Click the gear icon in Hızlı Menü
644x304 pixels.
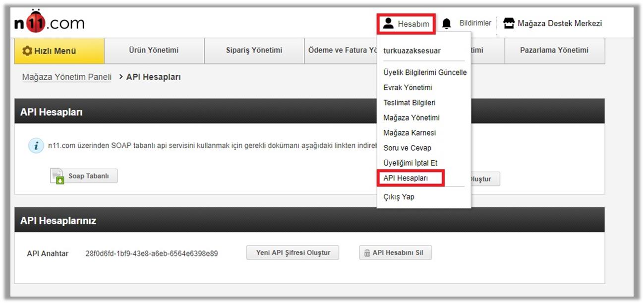tap(27, 51)
